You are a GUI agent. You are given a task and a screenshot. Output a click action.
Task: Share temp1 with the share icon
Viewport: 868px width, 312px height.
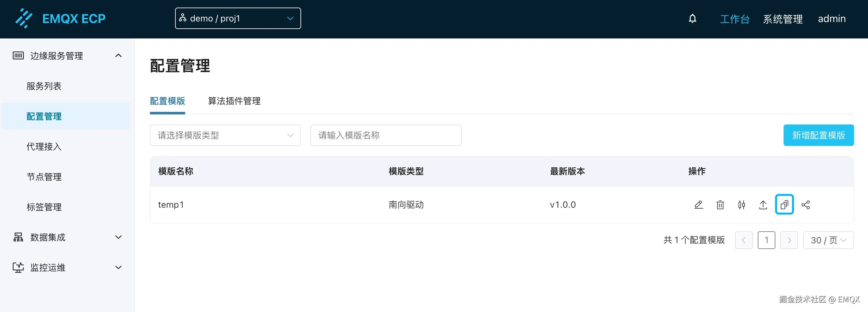806,205
